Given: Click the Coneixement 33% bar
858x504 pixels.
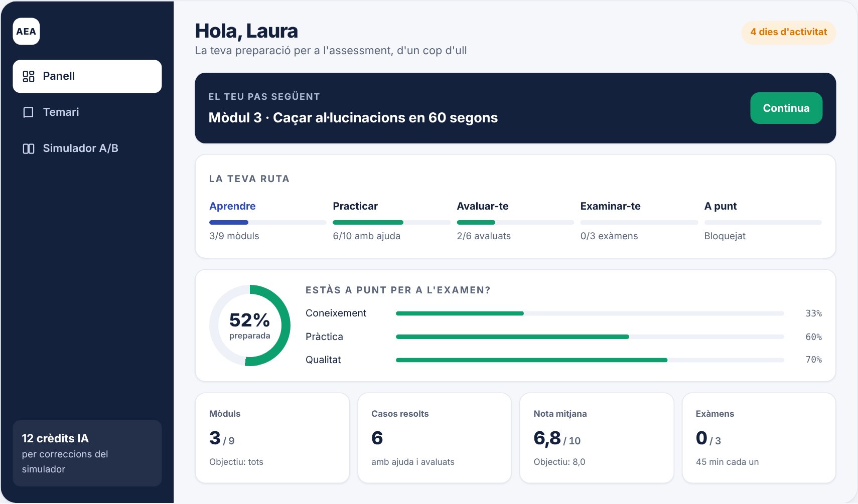Looking at the screenshot, I should (590, 313).
